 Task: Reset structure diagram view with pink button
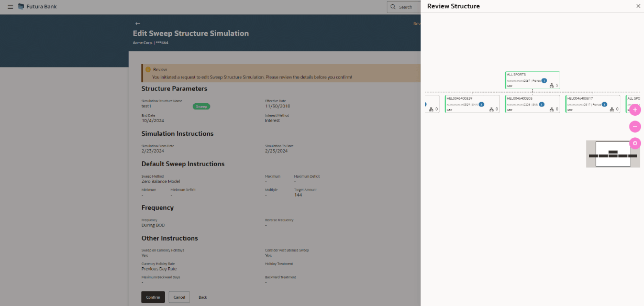pyautogui.click(x=635, y=143)
